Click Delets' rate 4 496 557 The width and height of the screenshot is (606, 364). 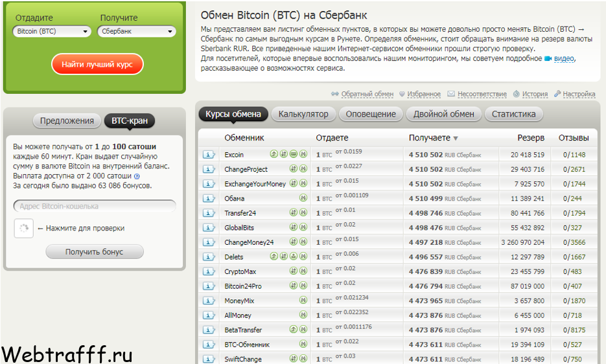pyautogui.click(x=426, y=257)
